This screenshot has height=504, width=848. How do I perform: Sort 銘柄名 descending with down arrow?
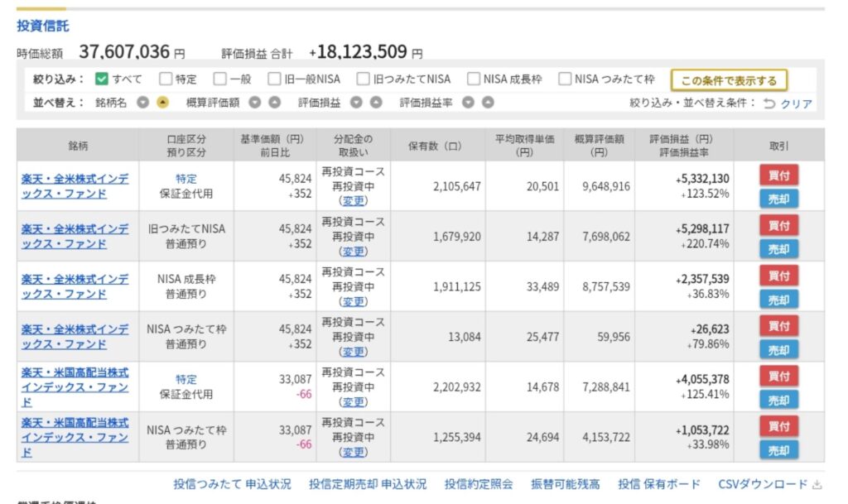point(142,102)
